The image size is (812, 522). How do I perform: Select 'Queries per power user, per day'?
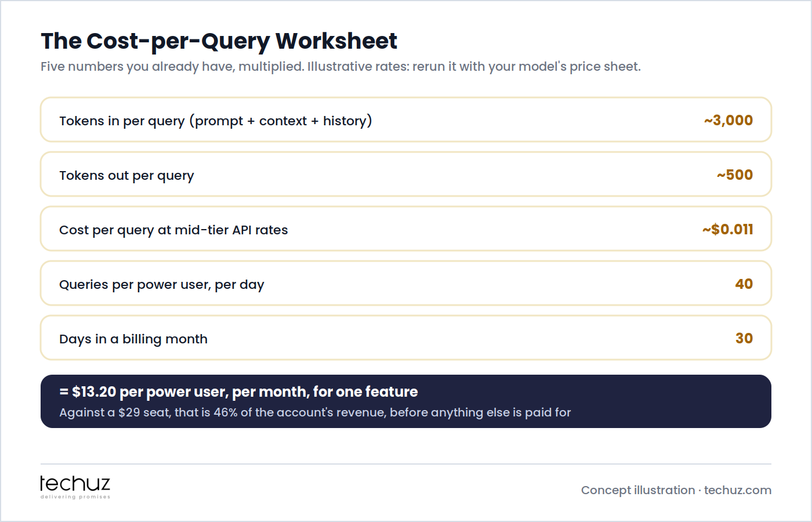162,284
